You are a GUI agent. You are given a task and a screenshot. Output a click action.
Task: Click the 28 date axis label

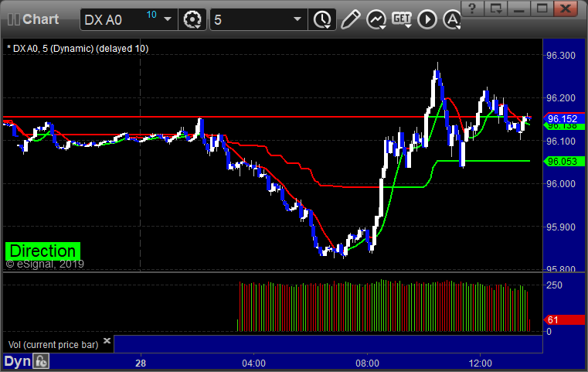pyautogui.click(x=141, y=363)
